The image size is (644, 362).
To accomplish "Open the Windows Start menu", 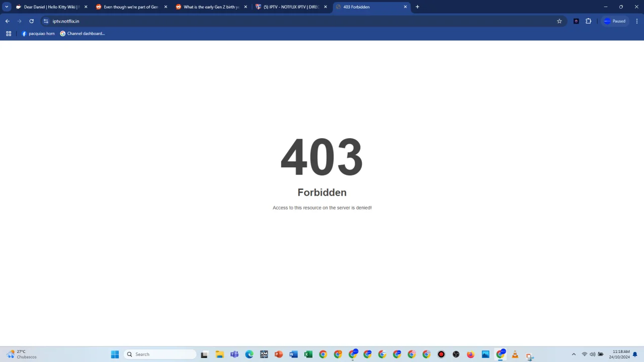I will [115, 354].
